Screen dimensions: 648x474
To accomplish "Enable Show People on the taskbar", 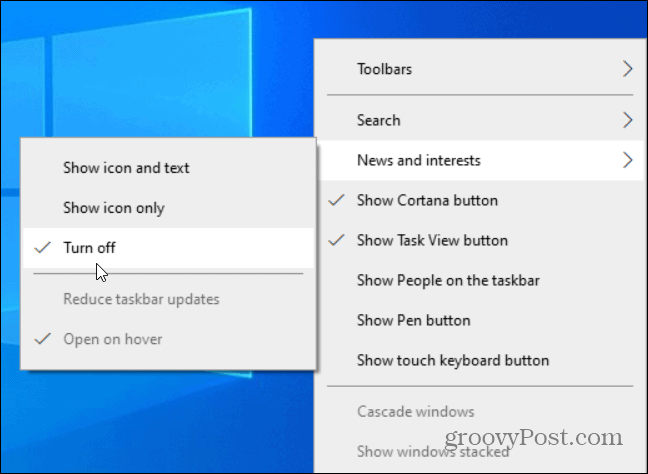I will 479,281.
